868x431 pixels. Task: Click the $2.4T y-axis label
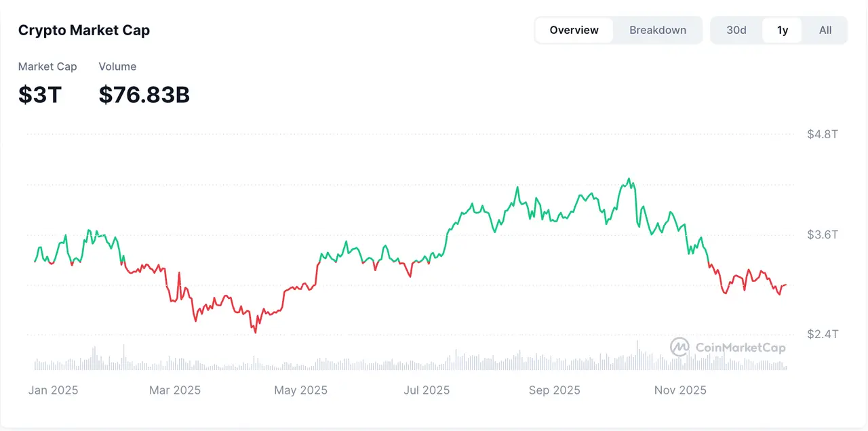[822, 334]
